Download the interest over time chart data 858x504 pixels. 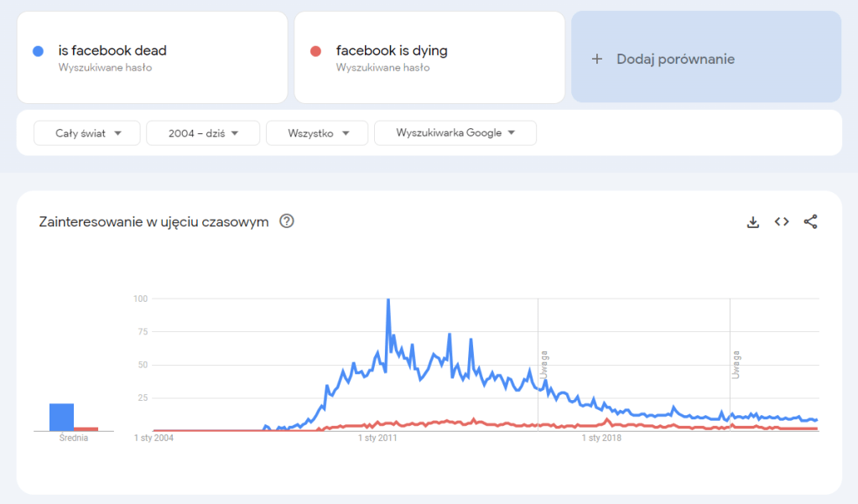[x=753, y=222]
